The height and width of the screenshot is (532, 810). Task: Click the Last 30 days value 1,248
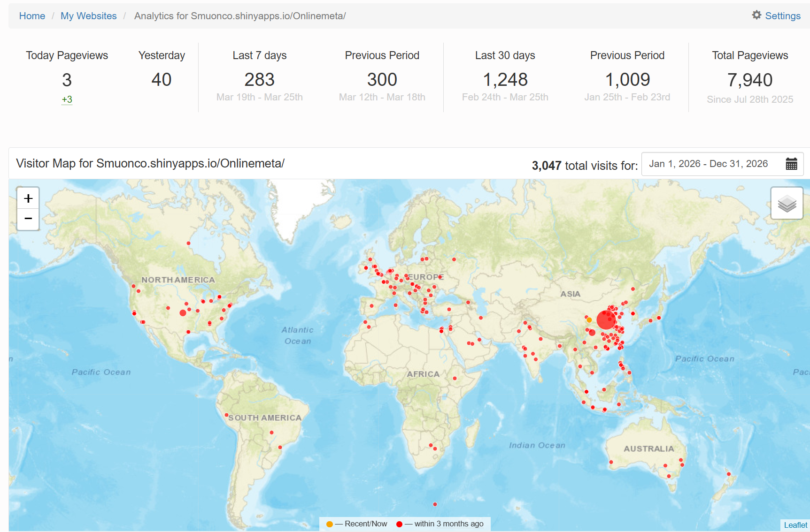(x=505, y=80)
